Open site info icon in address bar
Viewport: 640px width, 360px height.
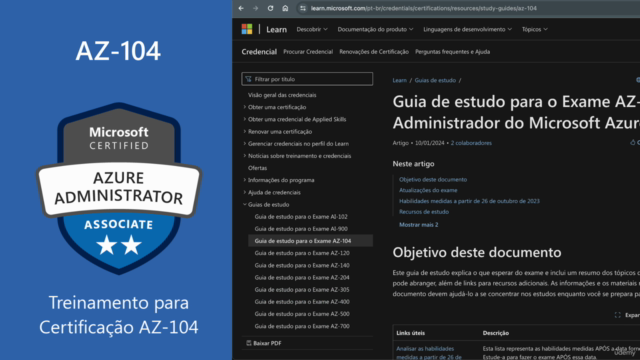[x=302, y=8]
